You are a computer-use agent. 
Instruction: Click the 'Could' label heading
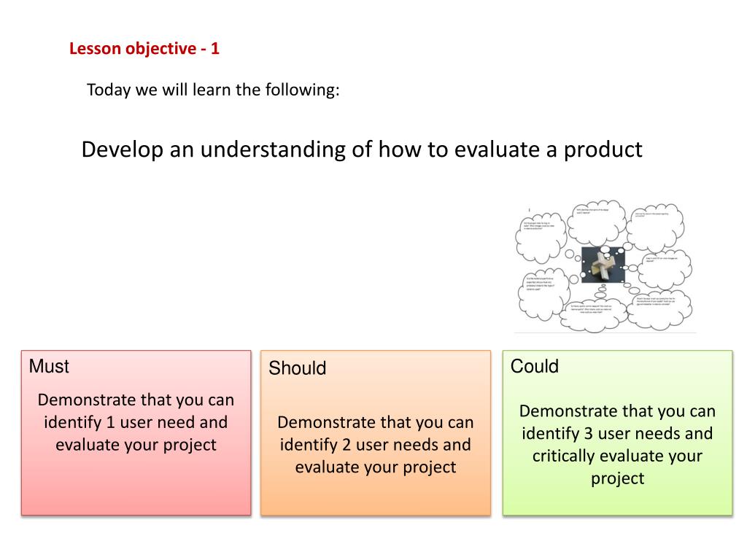535,366
